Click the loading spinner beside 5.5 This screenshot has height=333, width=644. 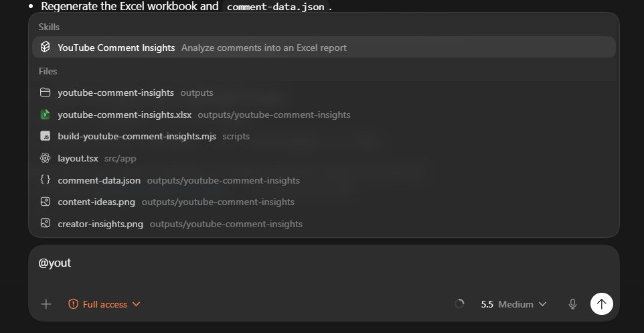point(459,304)
